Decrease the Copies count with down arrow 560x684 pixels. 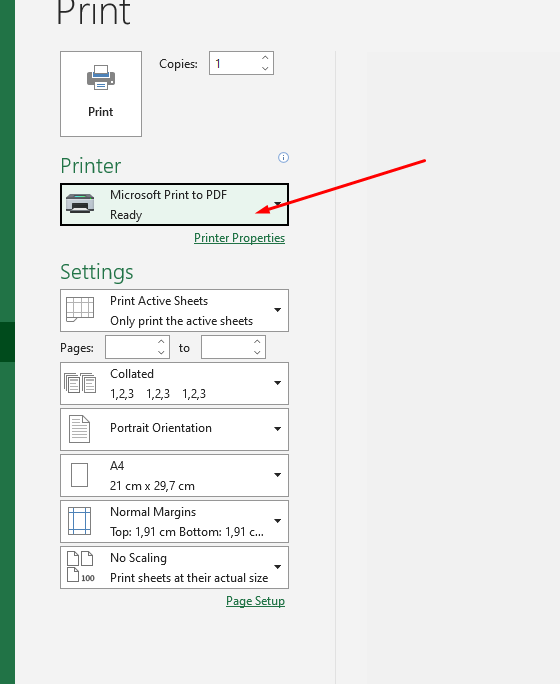(265, 68)
